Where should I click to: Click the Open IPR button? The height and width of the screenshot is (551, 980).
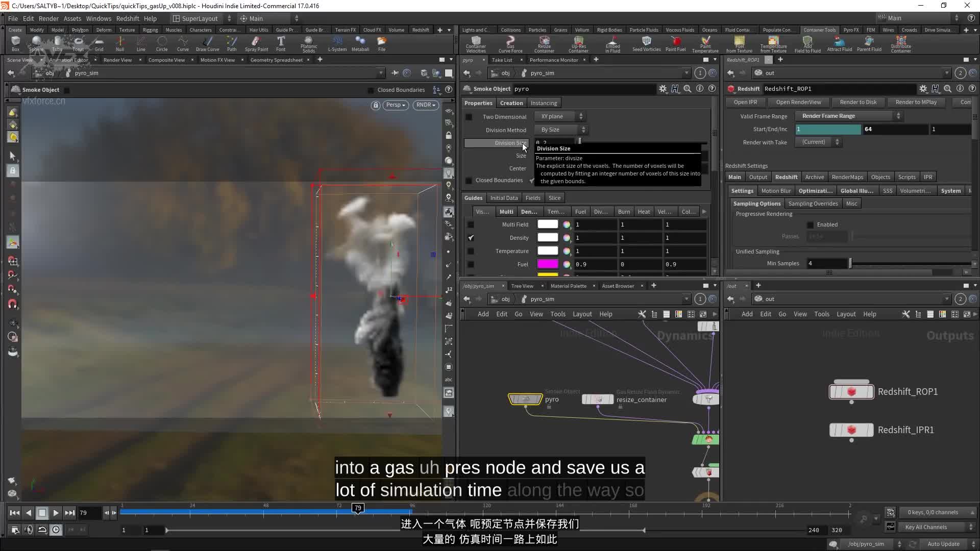point(745,102)
